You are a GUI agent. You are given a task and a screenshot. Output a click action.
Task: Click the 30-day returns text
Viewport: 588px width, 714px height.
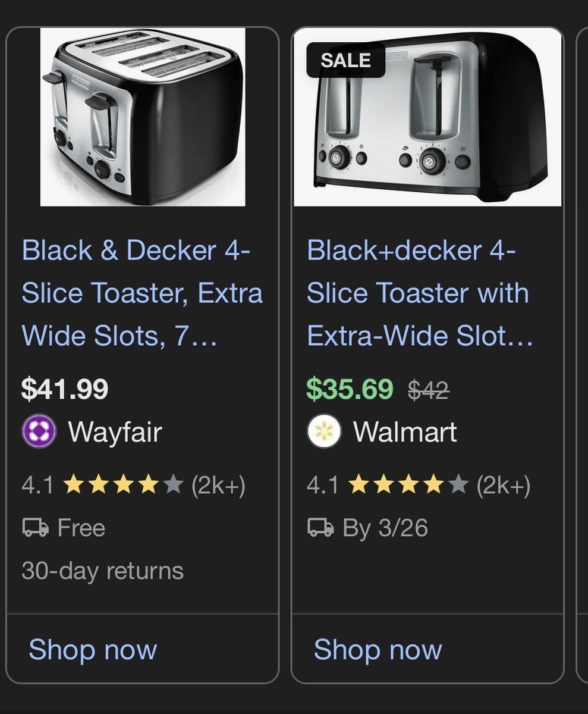tap(102, 571)
